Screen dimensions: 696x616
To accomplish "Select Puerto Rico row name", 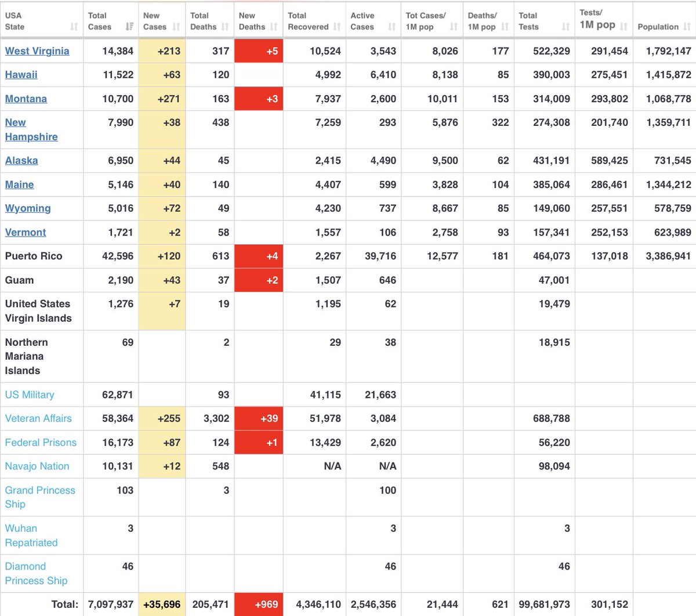I will [x=34, y=256].
